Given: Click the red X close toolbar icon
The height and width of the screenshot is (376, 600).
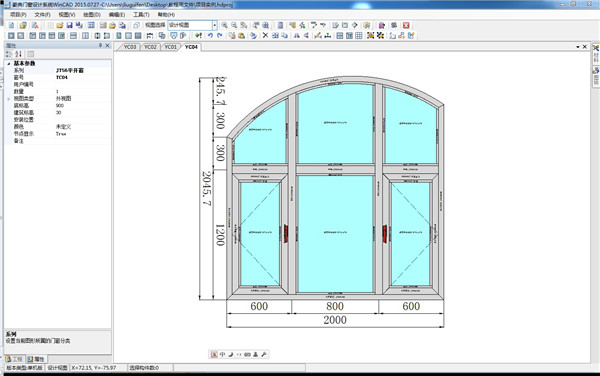Looking at the screenshot, I should 406,25.
